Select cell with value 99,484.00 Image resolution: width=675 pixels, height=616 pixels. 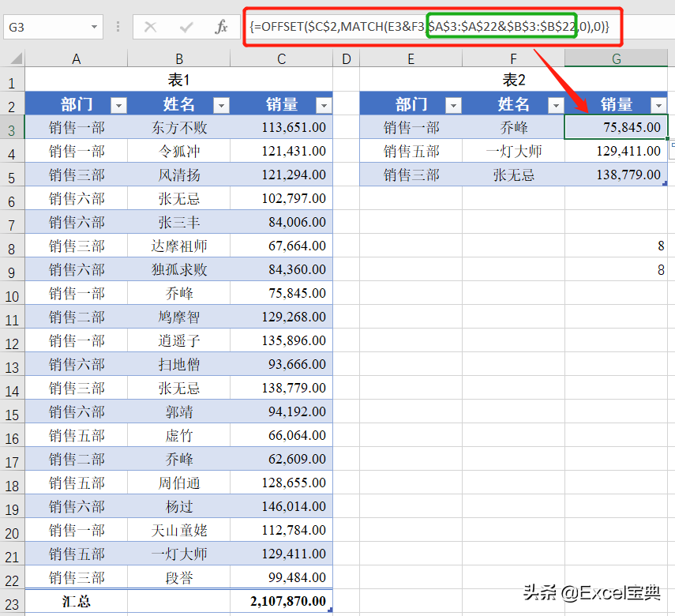pos(282,577)
